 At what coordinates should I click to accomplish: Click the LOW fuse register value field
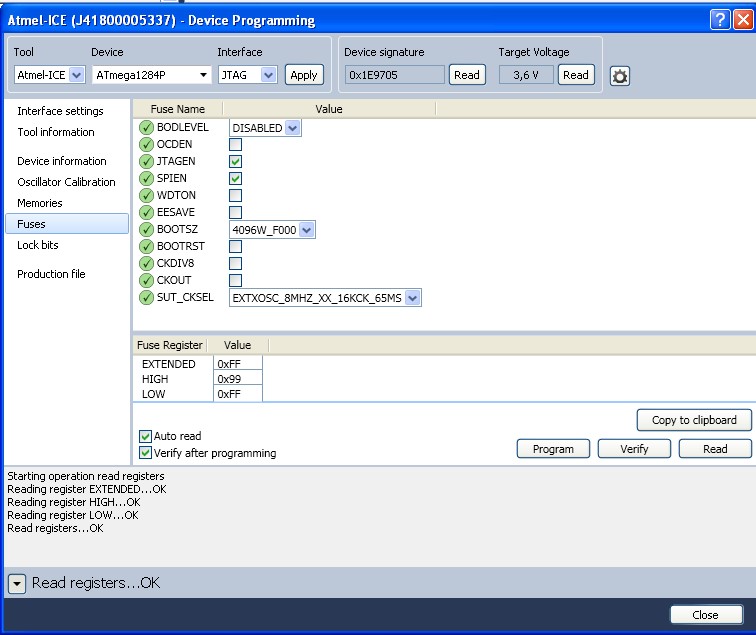click(x=238, y=394)
